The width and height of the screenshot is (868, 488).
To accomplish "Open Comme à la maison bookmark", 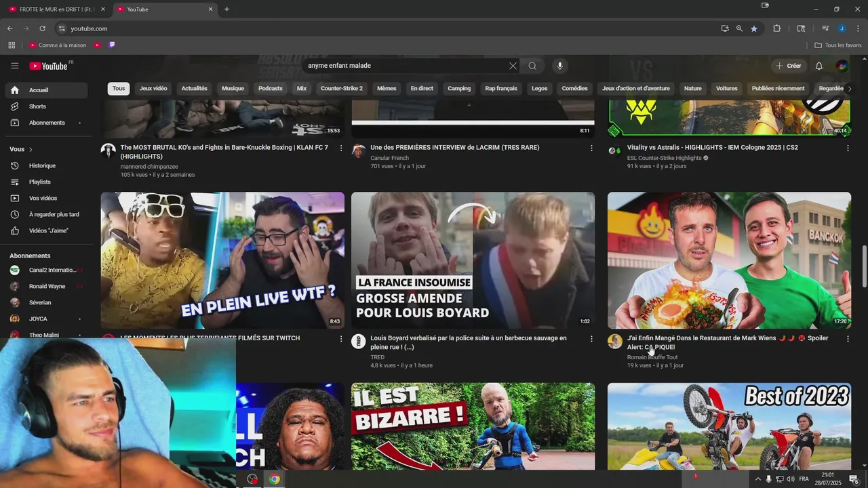I will (x=58, y=45).
